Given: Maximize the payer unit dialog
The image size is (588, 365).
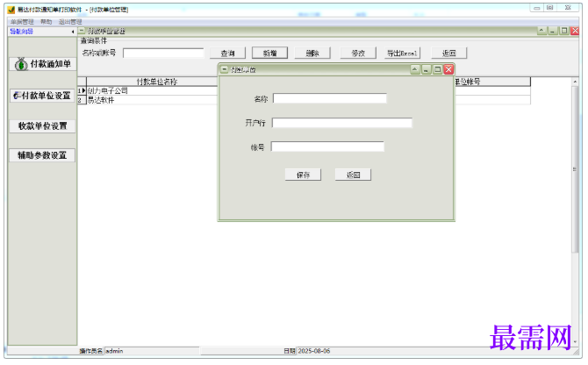Looking at the screenshot, I should click(437, 69).
